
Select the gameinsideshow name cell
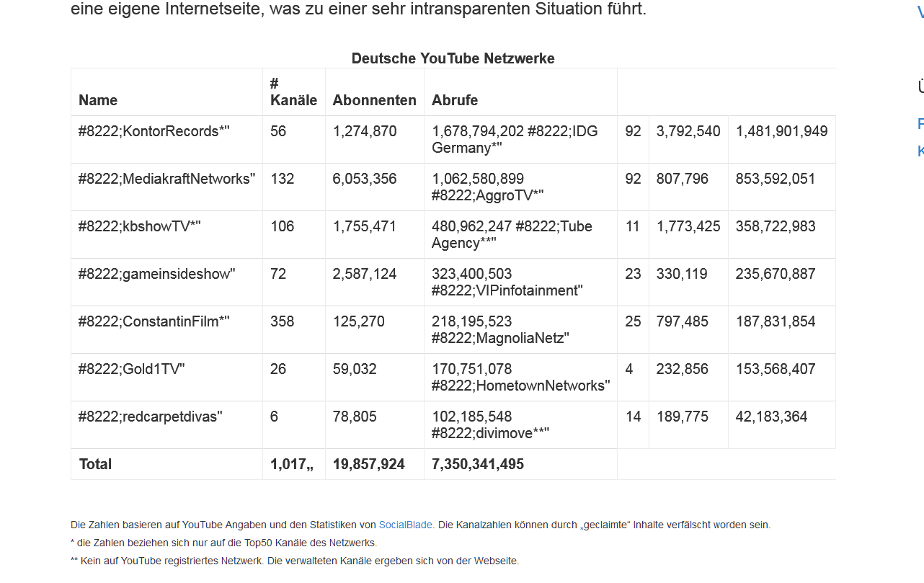[156, 274]
